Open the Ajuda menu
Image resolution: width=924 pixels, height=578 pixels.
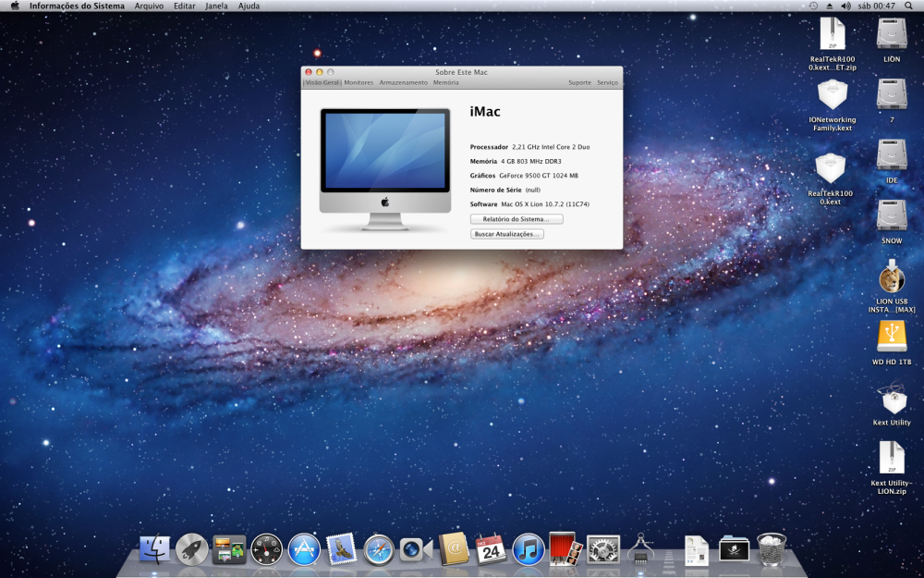pyautogui.click(x=249, y=6)
